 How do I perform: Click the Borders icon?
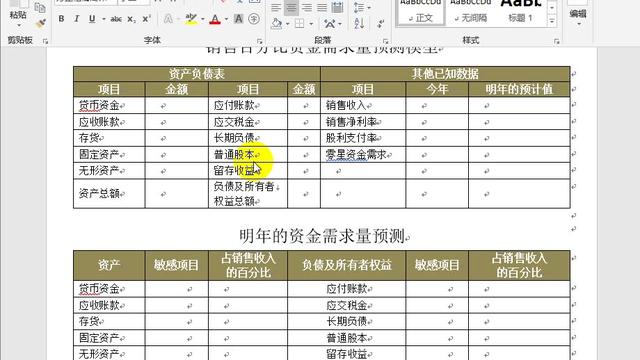[x=300, y=24]
